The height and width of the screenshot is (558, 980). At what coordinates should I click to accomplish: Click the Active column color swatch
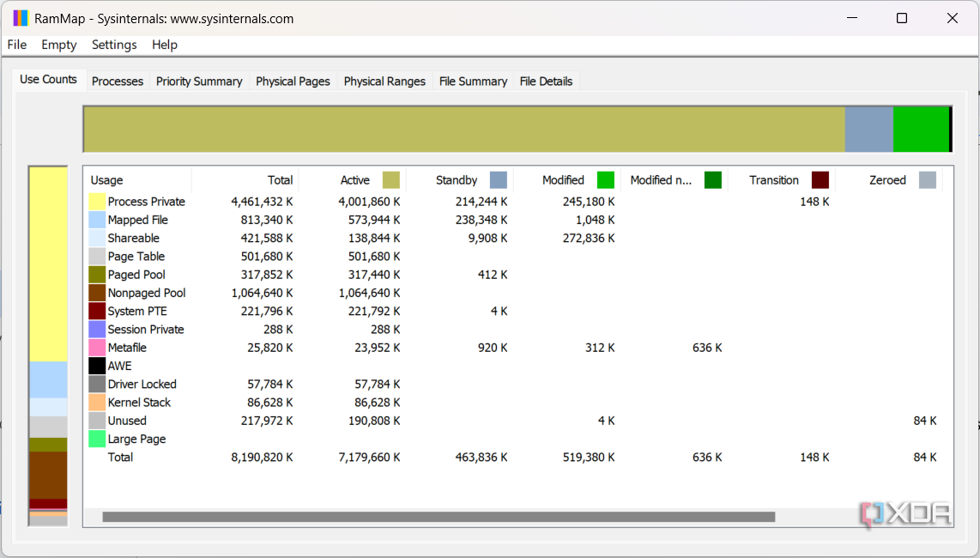pos(391,180)
